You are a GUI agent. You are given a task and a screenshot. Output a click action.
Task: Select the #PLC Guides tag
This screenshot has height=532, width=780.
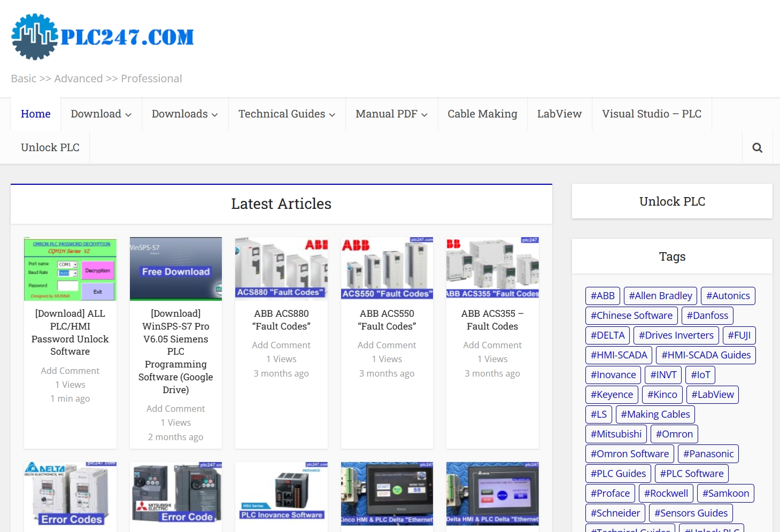(x=618, y=474)
